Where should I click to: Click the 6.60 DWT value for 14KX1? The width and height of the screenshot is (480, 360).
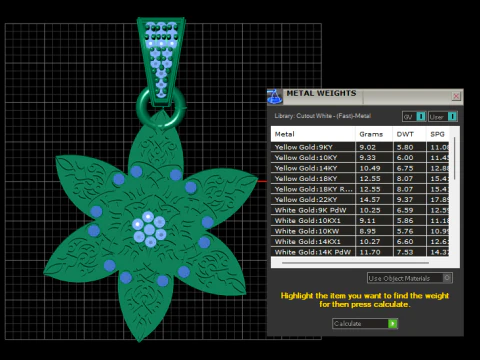[405, 241]
